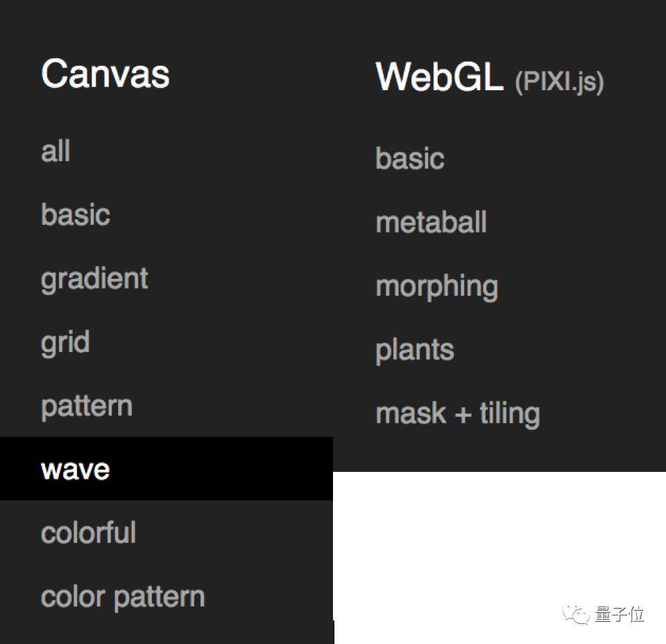Click the highlighted 'wave' menu item
Screen dimensions: 666x644
point(76,469)
